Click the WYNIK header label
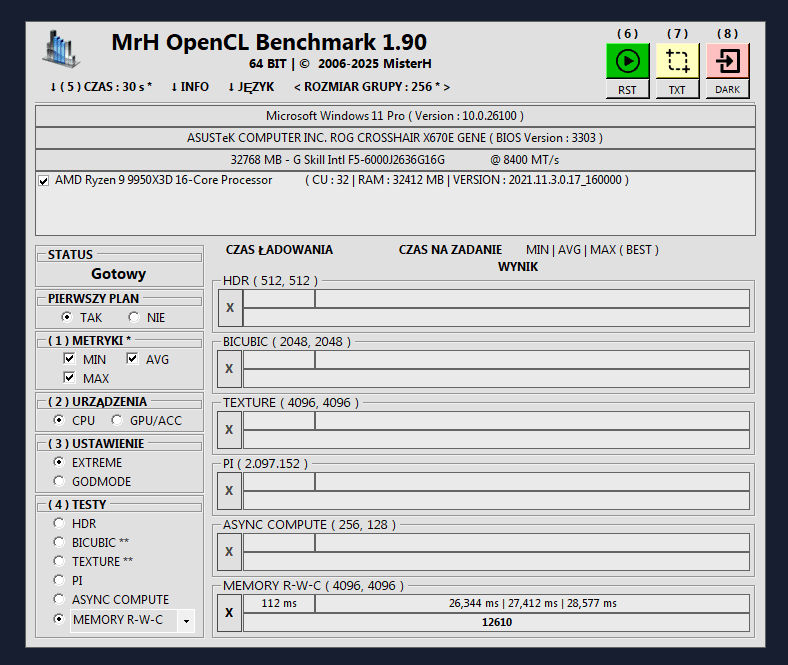This screenshot has height=665, width=788. point(518,267)
